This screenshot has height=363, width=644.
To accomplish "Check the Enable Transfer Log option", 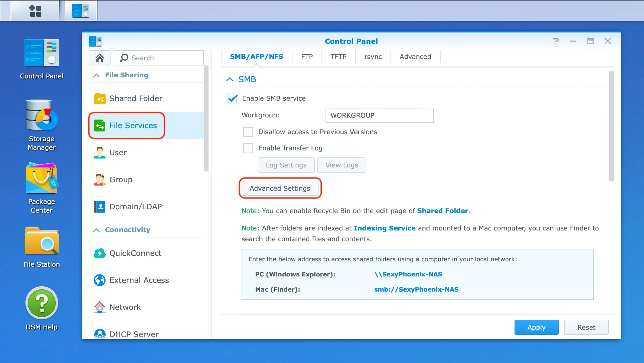I will (x=248, y=148).
